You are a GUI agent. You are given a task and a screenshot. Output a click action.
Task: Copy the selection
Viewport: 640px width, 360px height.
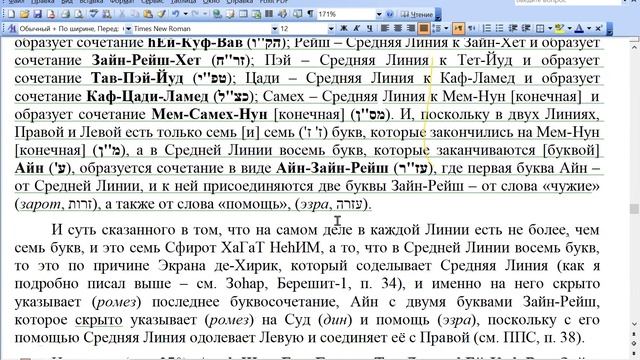tap(135, 14)
